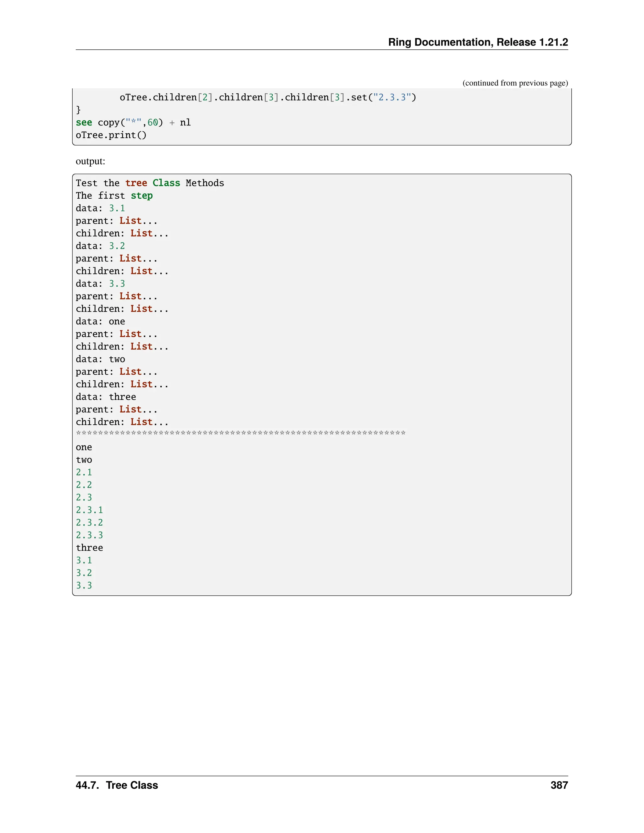
Task: Click the 'data: three' output line
Action: tap(106, 397)
